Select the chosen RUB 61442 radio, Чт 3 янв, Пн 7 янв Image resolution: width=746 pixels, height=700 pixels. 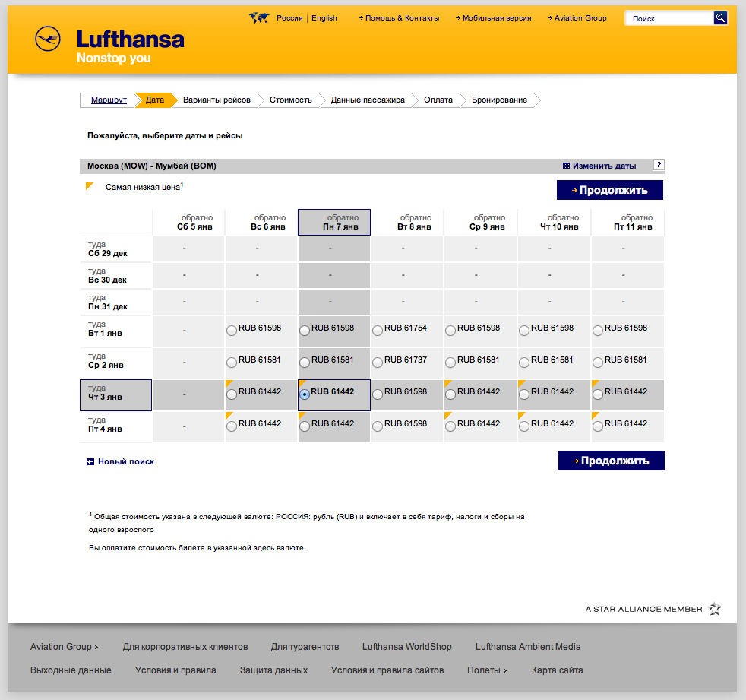click(305, 394)
